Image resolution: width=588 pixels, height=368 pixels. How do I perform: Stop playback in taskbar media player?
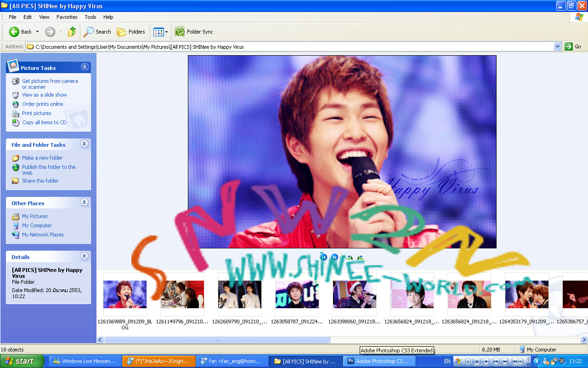pos(486,362)
